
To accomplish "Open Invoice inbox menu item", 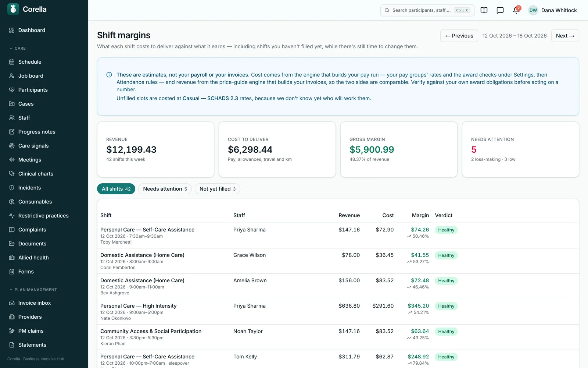I will (44, 303).
